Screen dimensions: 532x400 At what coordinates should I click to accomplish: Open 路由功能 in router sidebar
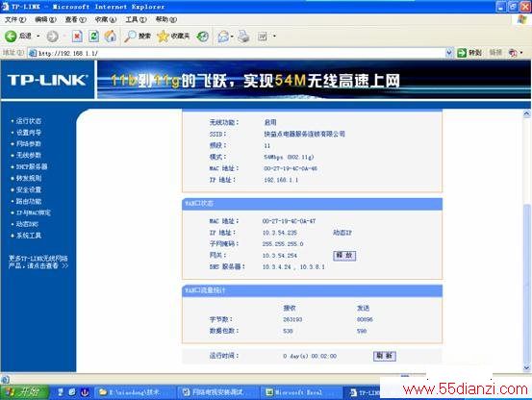29,201
